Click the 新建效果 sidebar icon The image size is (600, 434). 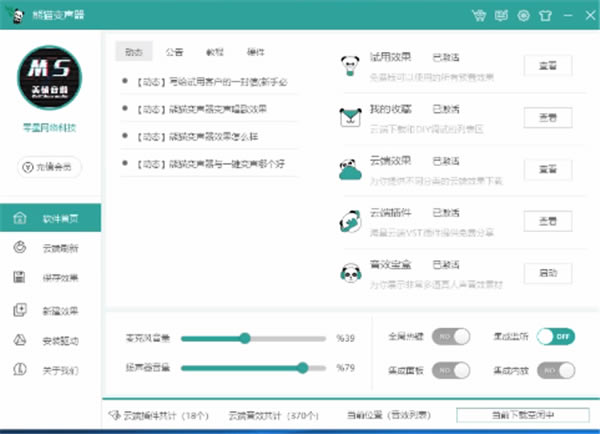[x=20, y=309]
